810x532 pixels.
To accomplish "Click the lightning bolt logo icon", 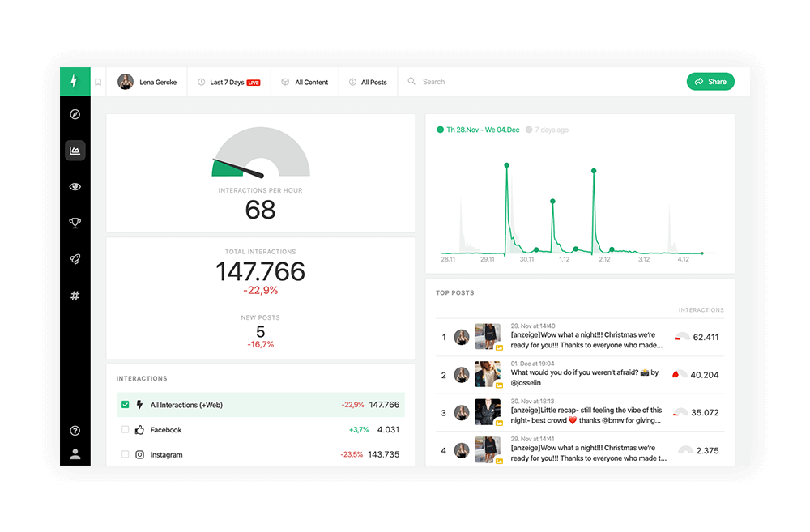I will tap(75, 82).
